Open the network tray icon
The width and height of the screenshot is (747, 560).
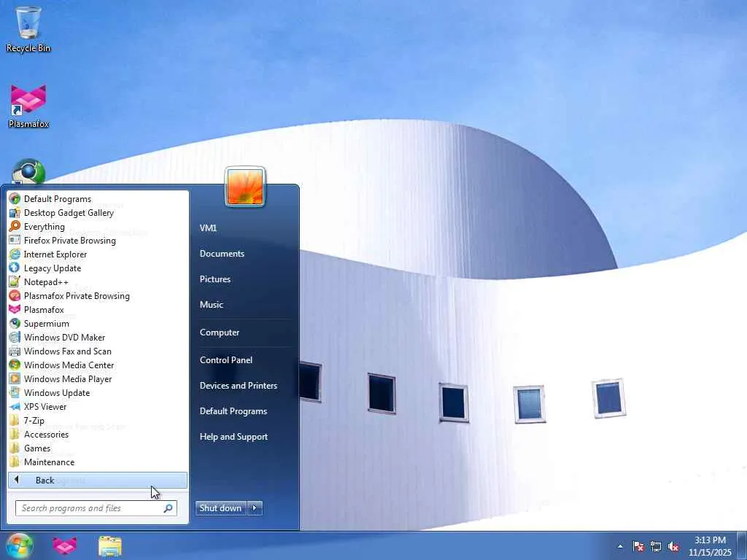[656, 546]
